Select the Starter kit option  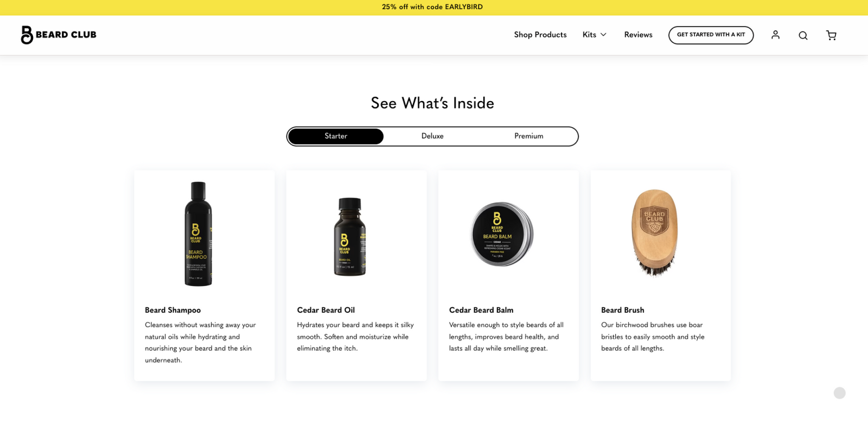(336, 136)
